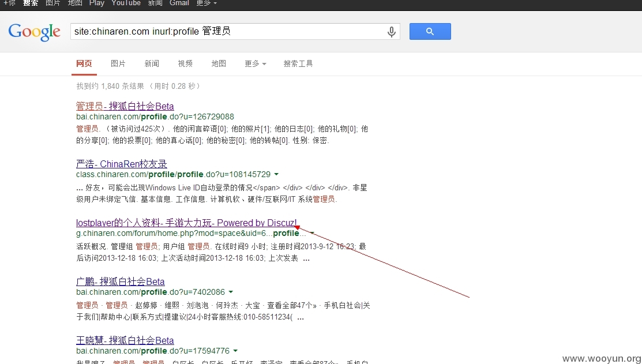Open 搜索工具 search tools
The width and height of the screenshot is (642, 364).
click(298, 63)
